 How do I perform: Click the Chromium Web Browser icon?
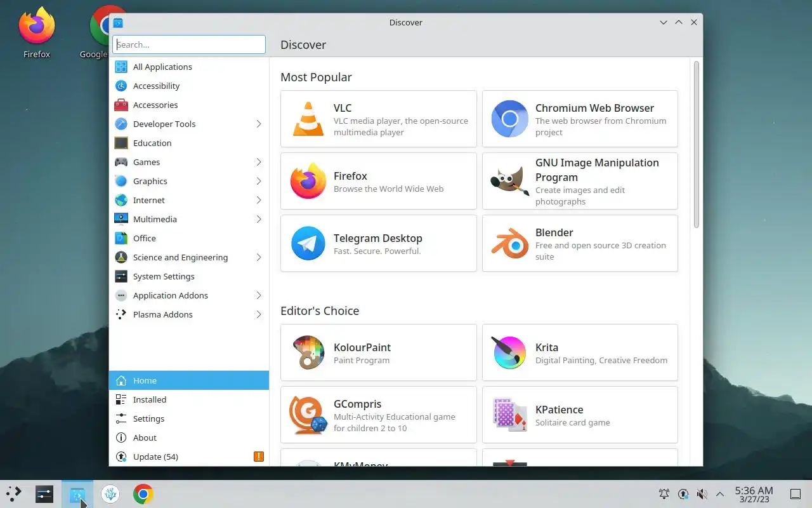pyautogui.click(x=509, y=119)
